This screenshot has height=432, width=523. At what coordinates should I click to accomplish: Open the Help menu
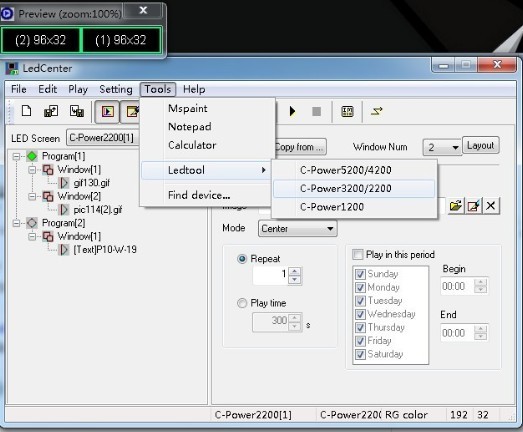194,89
